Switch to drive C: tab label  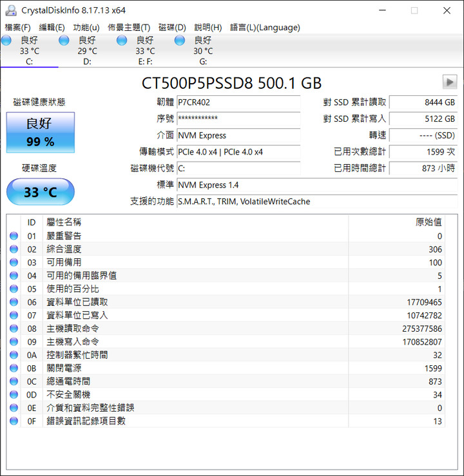click(x=29, y=62)
